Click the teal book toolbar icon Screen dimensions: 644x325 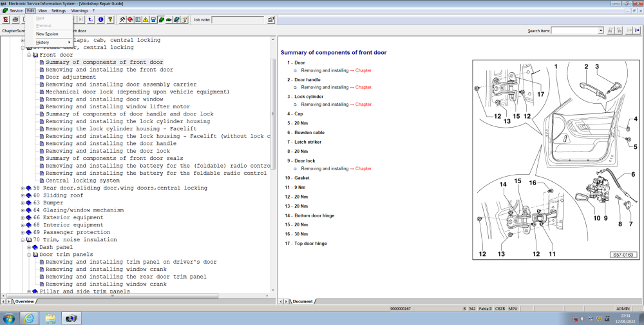point(176,19)
